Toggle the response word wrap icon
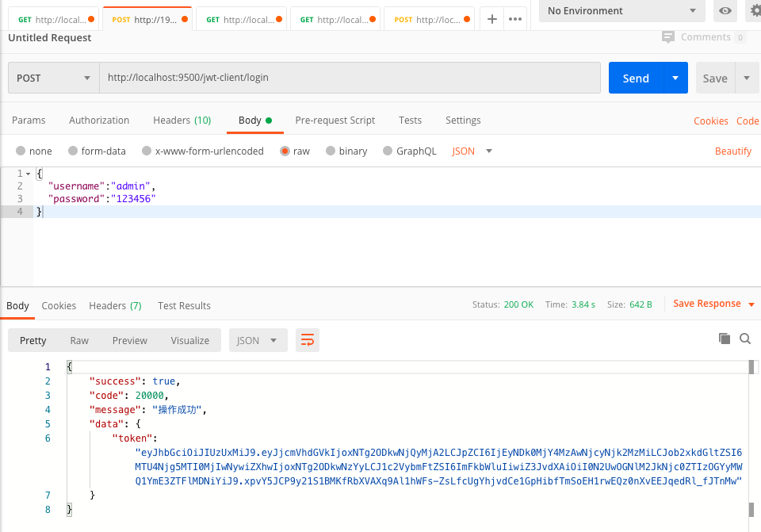This screenshot has height=532, width=761. [307, 340]
